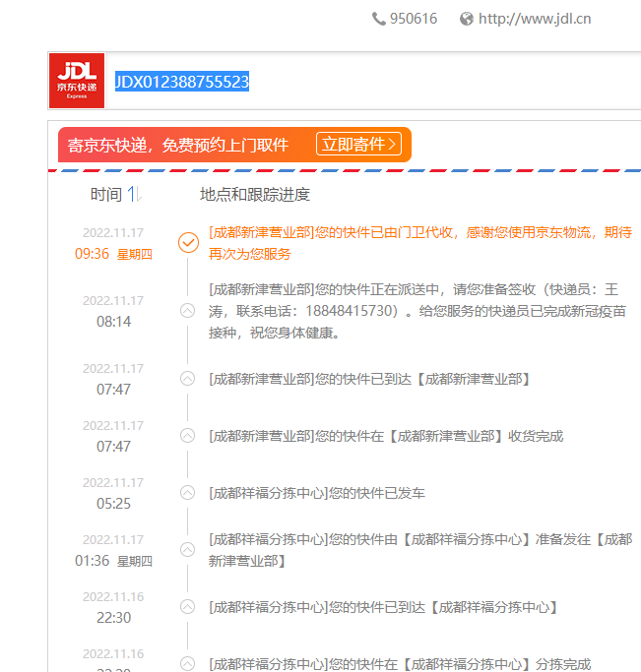641x672 pixels.
Task: Select tracking number JDX012388755523
Action: 182,82
